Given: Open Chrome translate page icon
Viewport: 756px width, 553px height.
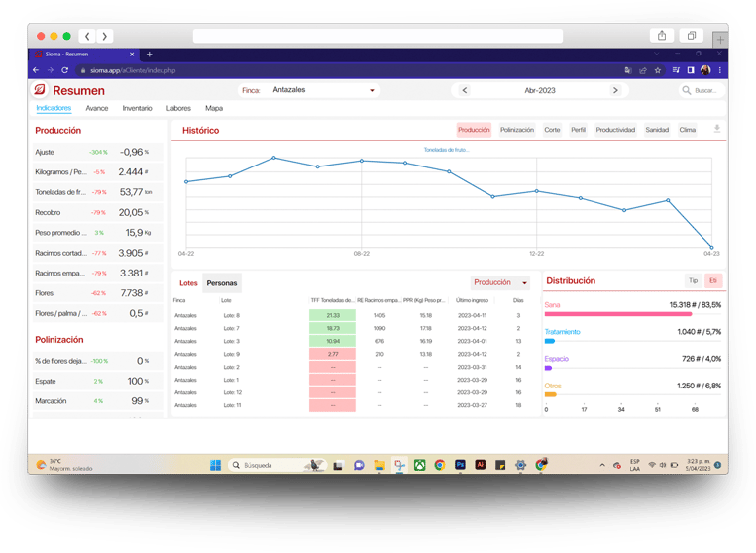Looking at the screenshot, I should coord(628,70).
